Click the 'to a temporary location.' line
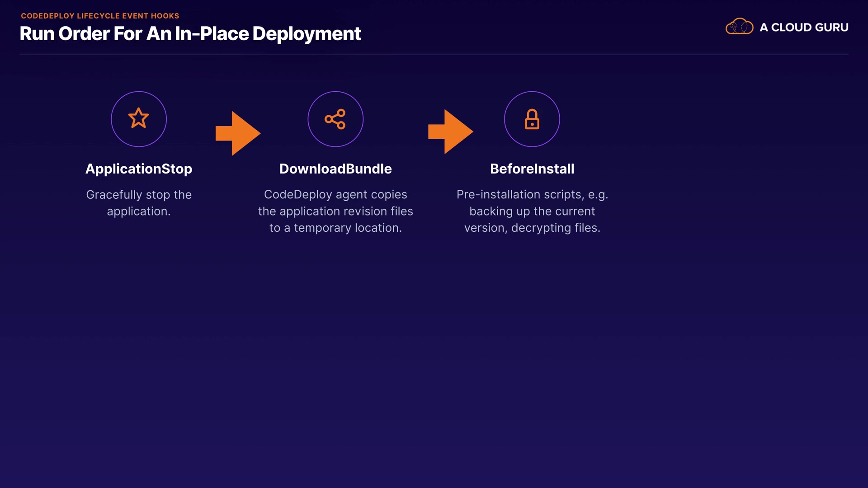The width and height of the screenshot is (868, 488). pos(335,228)
